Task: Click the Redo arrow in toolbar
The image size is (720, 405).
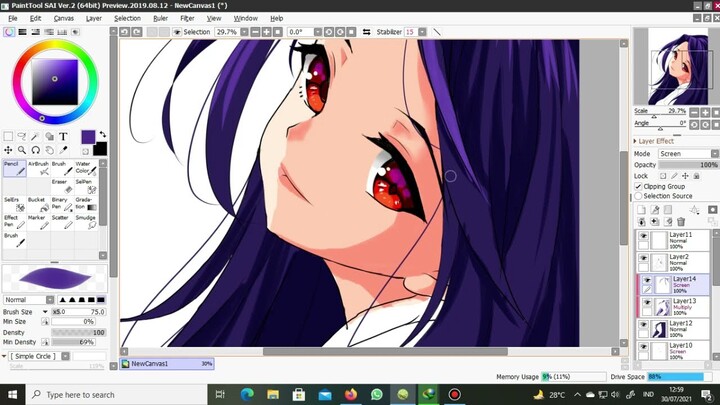Action: click(x=136, y=32)
